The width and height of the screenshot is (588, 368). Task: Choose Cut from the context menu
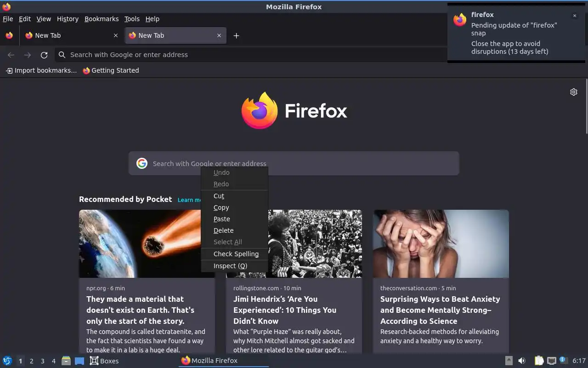[234, 196]
